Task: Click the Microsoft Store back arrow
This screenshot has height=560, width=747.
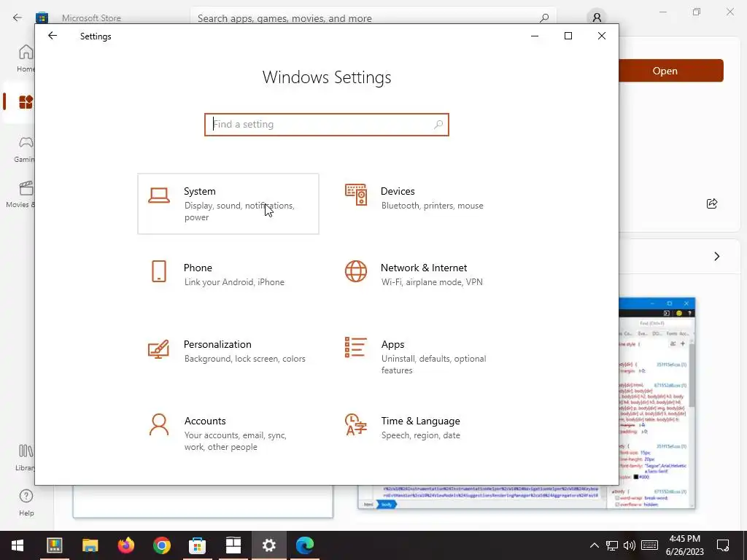Action: pos(18,17)
